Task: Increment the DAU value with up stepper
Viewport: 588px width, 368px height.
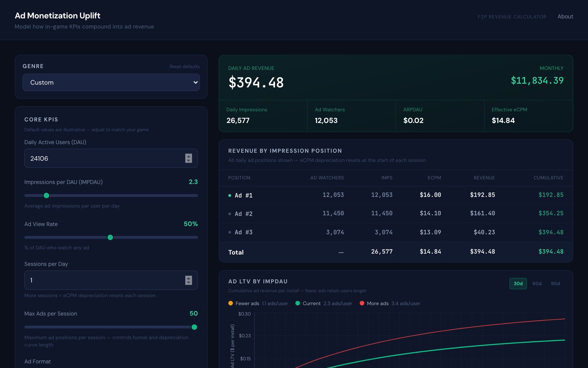Action: click(x=189, y=156)
